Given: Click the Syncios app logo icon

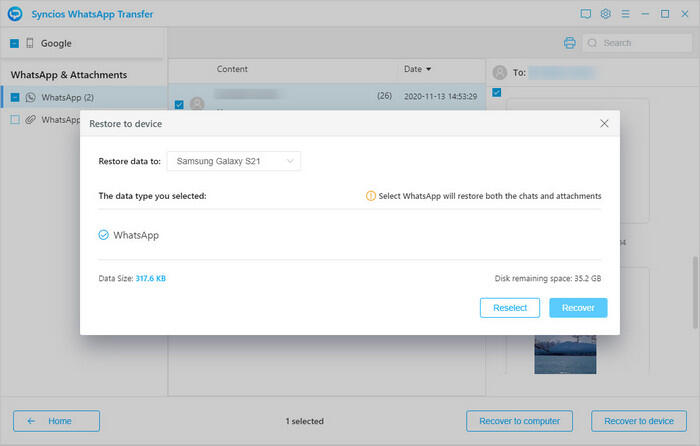Looking at the screenshot, I should point(15,14).
